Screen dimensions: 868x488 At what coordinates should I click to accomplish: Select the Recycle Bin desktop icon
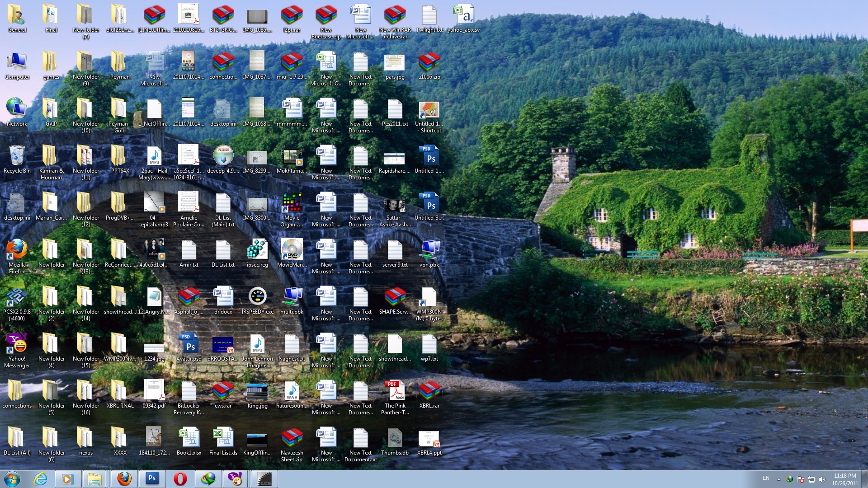[17, 160]
